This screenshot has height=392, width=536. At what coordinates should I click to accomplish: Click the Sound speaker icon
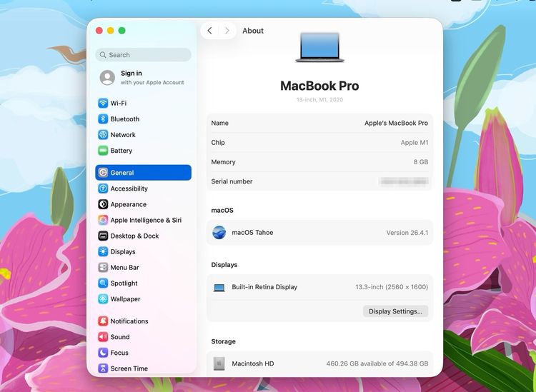click(x=103, y=337)
